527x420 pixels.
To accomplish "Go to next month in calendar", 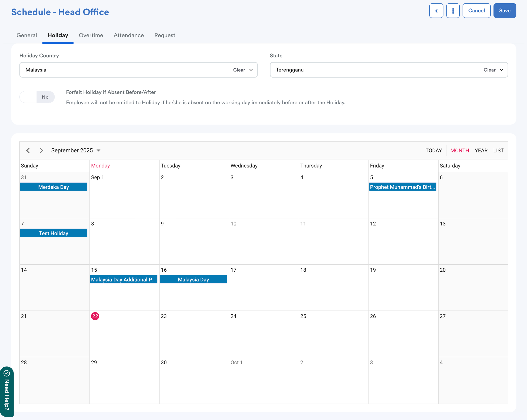I will pyautogui.click(x=41, y=150).
